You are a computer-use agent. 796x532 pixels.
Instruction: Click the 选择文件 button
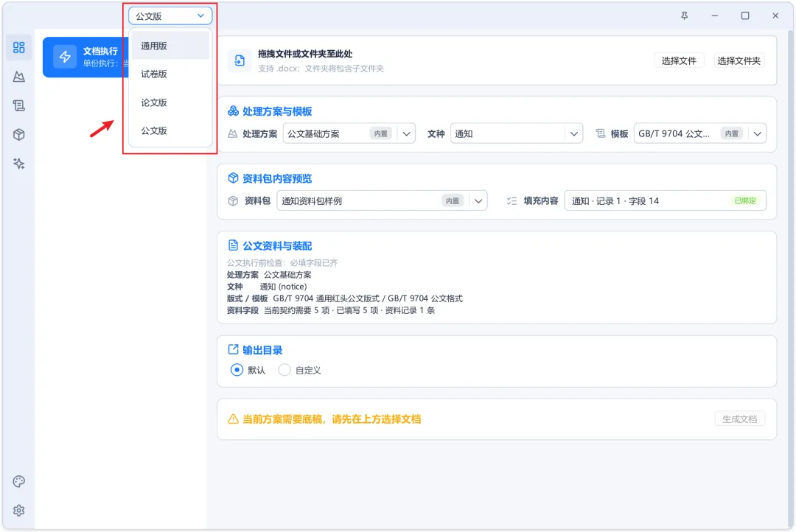tap(679, 61)
